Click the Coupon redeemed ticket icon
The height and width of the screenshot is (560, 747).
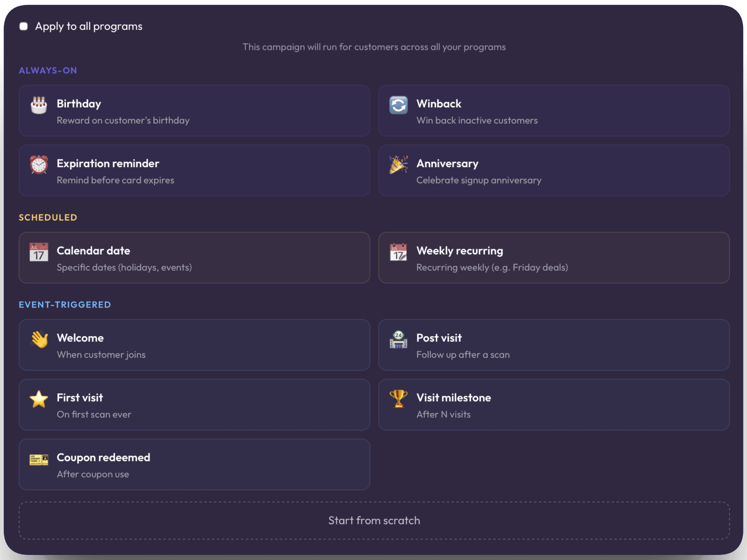point(39,459)
